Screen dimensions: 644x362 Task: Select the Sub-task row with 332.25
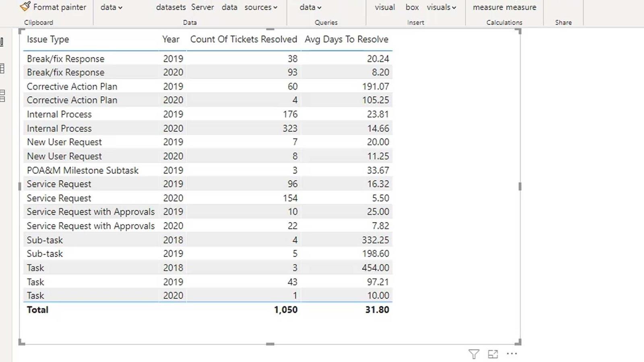(208, 240)
